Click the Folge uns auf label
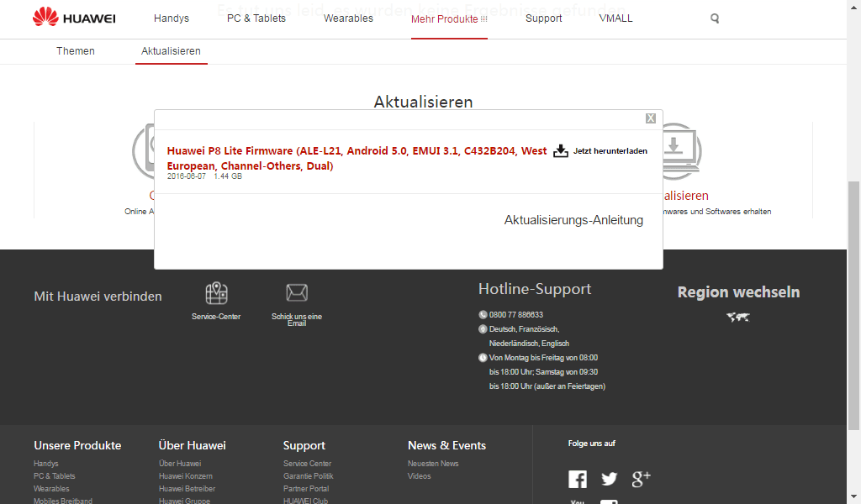The width and height of the screenshot is (861, 504). (592, 444)
